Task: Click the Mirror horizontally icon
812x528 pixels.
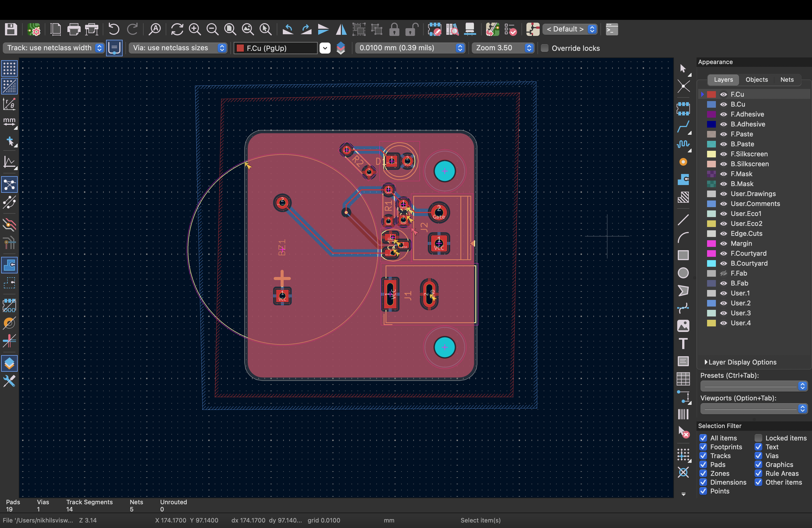Action: point(341,29)
